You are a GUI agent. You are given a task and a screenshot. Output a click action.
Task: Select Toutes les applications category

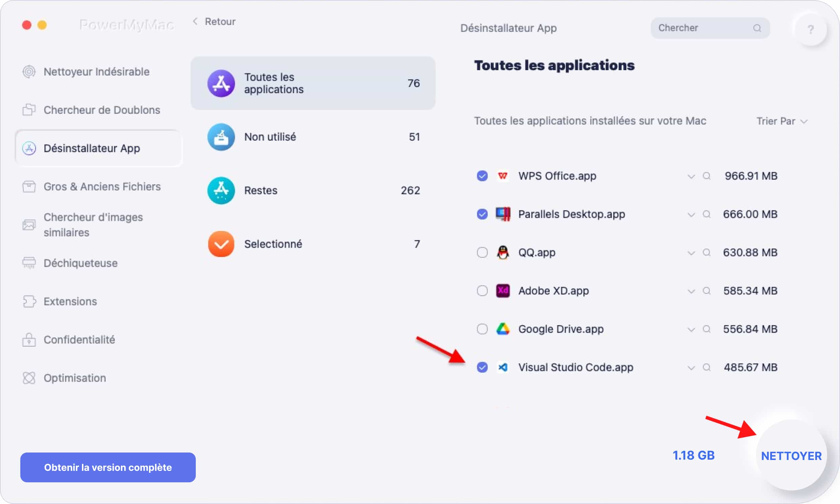313,83
